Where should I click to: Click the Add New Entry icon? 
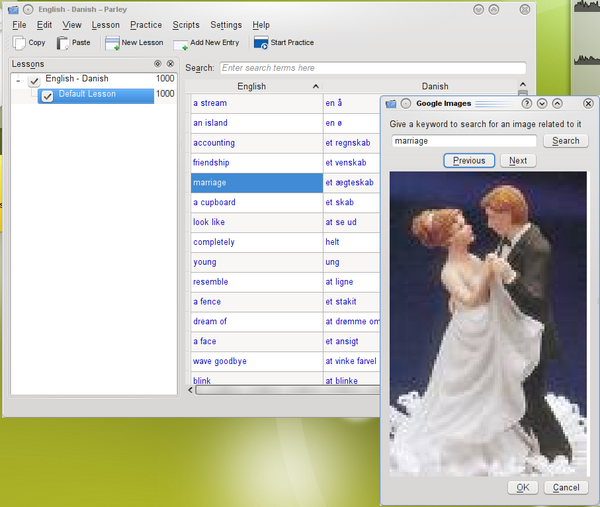point(181,44)
